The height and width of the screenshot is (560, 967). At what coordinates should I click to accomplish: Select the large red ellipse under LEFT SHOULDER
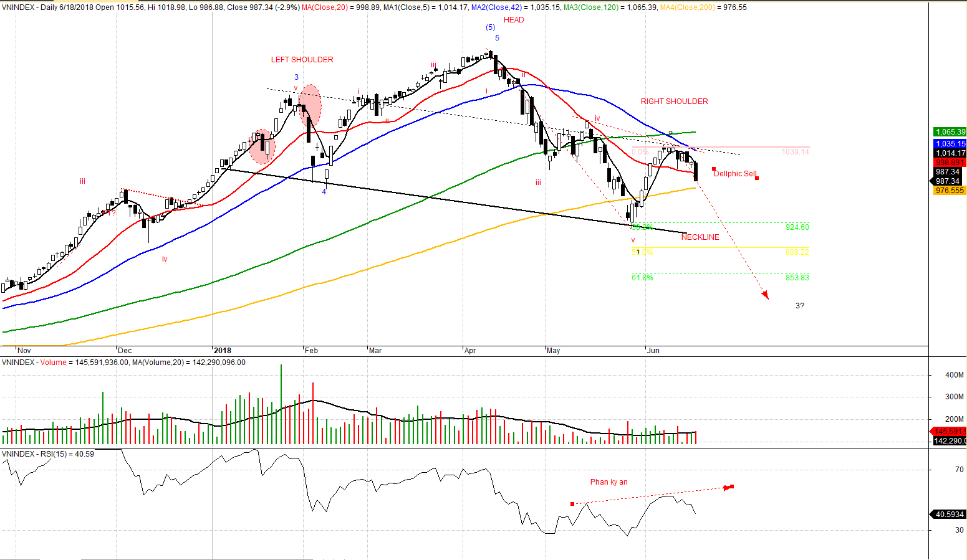coord(310,106)
